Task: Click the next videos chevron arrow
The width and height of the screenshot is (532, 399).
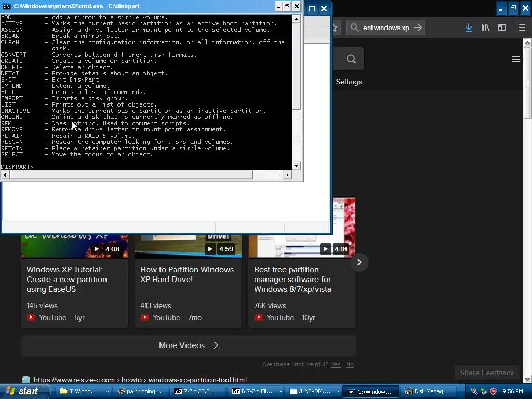Action: (x=360, y=262)
